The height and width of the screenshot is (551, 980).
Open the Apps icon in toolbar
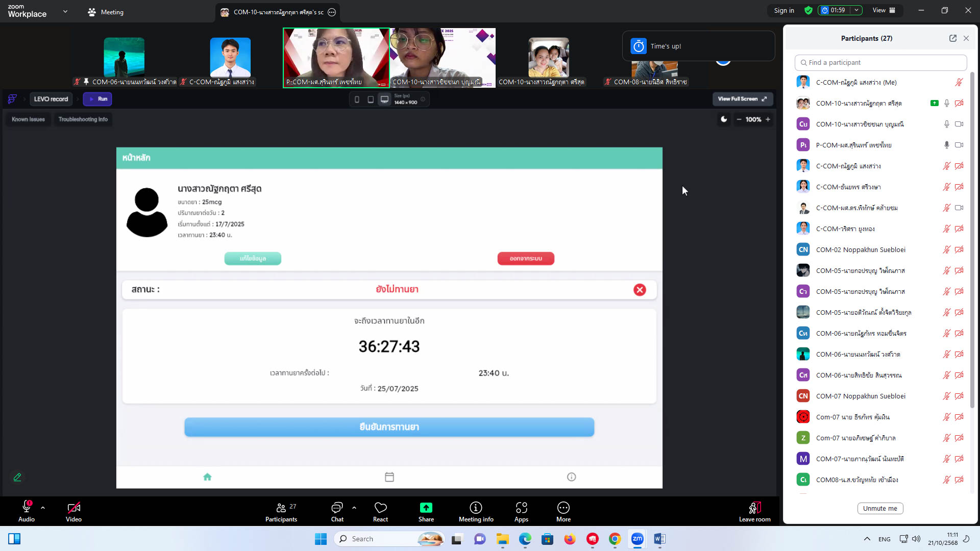521,508
